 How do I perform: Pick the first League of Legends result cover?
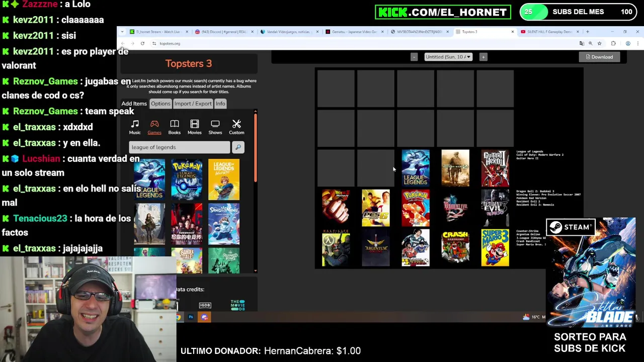pyautogui.click(x=149, y=179)
